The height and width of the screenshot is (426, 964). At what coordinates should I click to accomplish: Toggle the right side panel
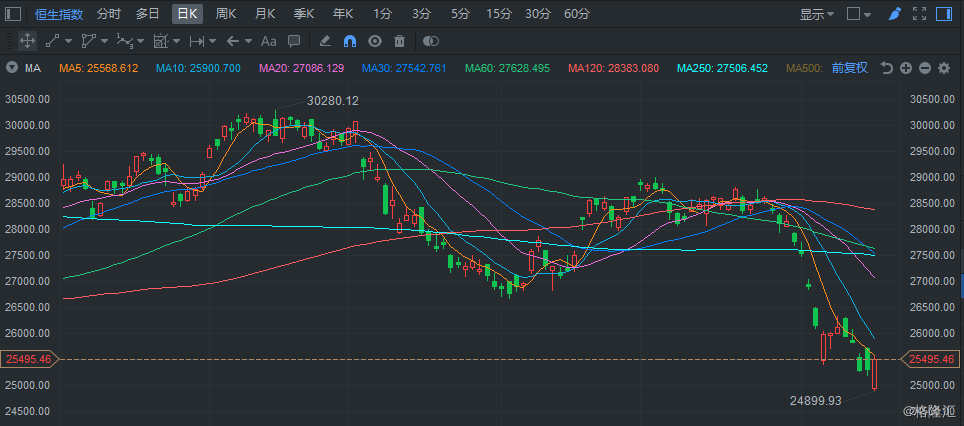(x=944, y=14)
